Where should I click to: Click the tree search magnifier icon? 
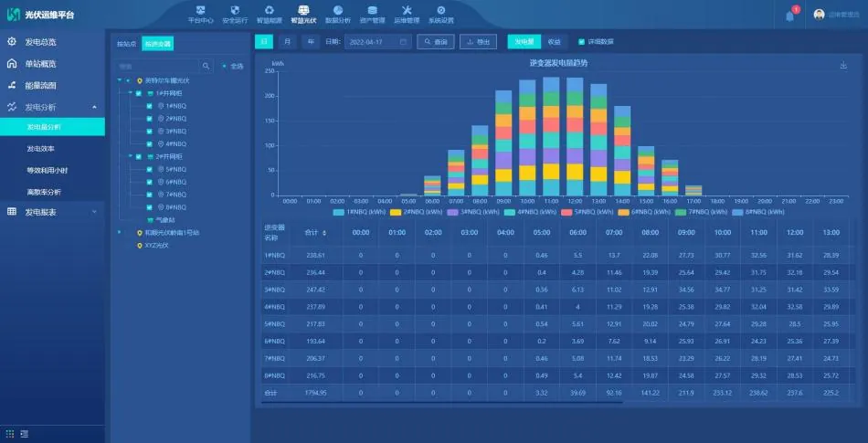(x=206, y=66)
